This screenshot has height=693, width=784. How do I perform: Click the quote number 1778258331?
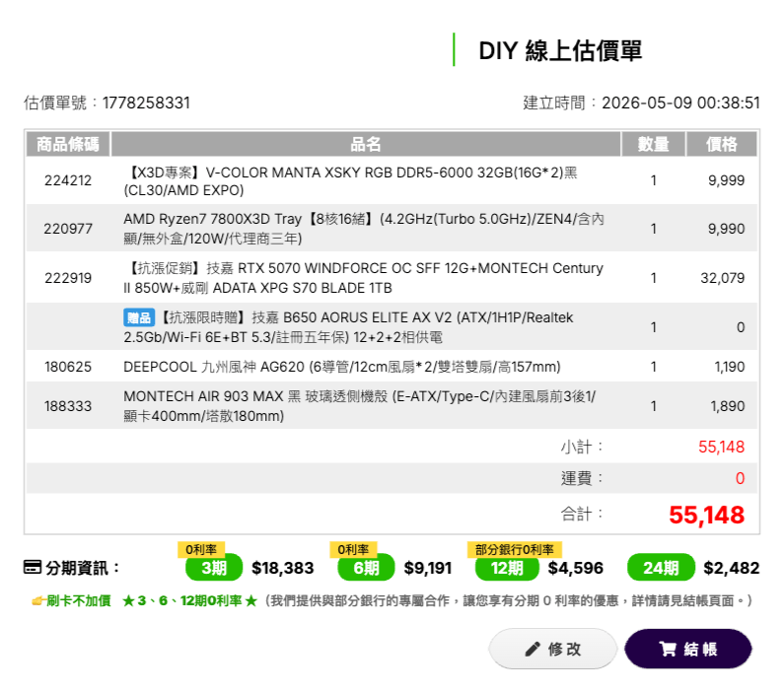(146, 103)
